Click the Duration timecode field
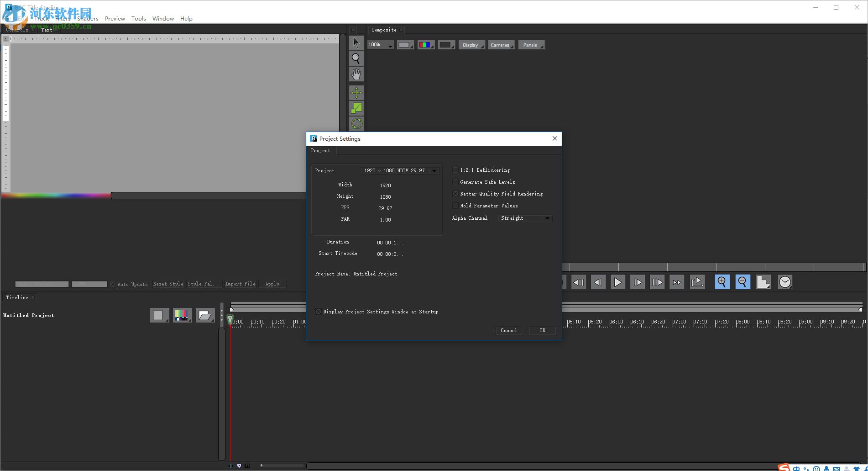 390,243
